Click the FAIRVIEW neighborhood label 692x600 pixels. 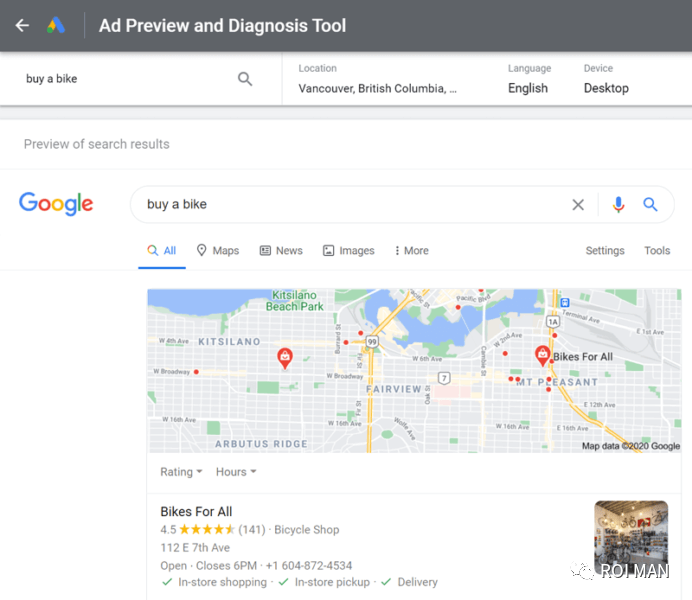394,389
